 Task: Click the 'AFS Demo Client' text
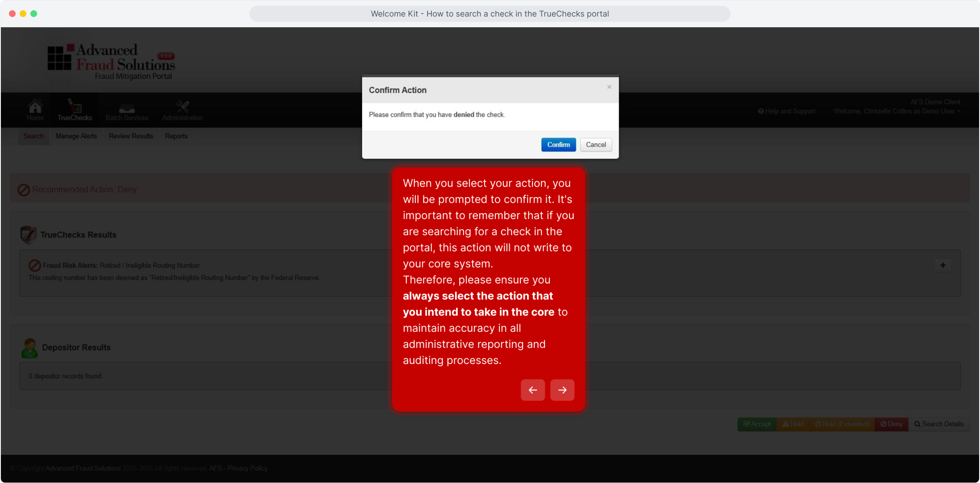(x=935, y=102)
